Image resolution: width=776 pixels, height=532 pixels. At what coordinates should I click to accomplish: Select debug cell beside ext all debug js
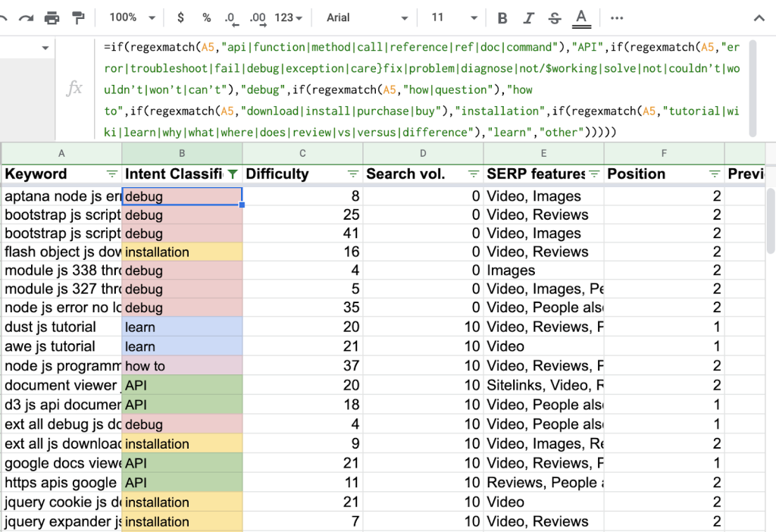pos(182,424)
